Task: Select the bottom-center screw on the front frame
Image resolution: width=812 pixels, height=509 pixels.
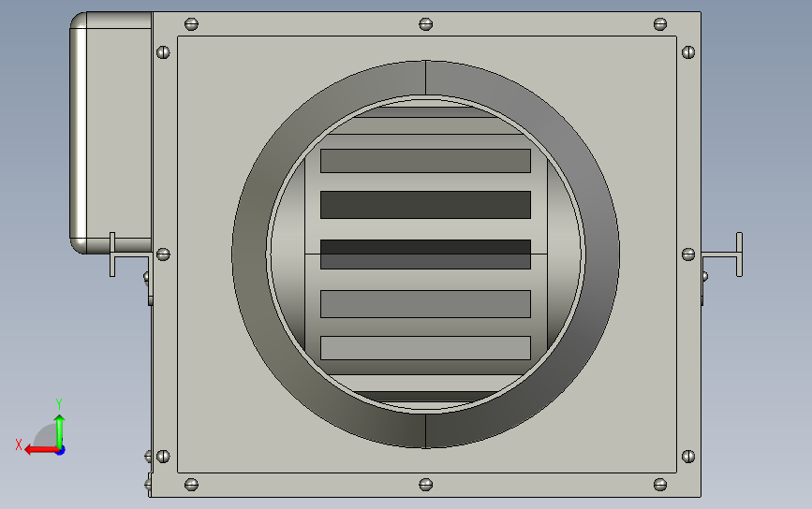Action: (426, 485)
